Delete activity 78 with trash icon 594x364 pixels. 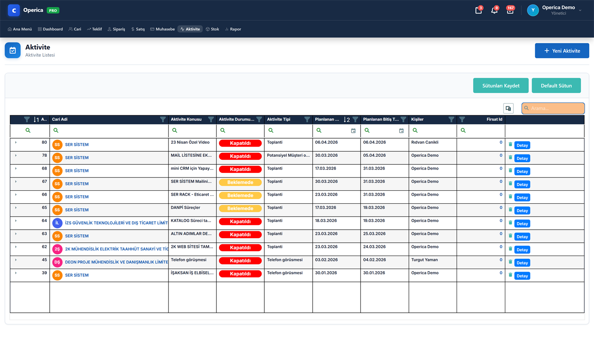pyautogui.click(x=510, y=157)
